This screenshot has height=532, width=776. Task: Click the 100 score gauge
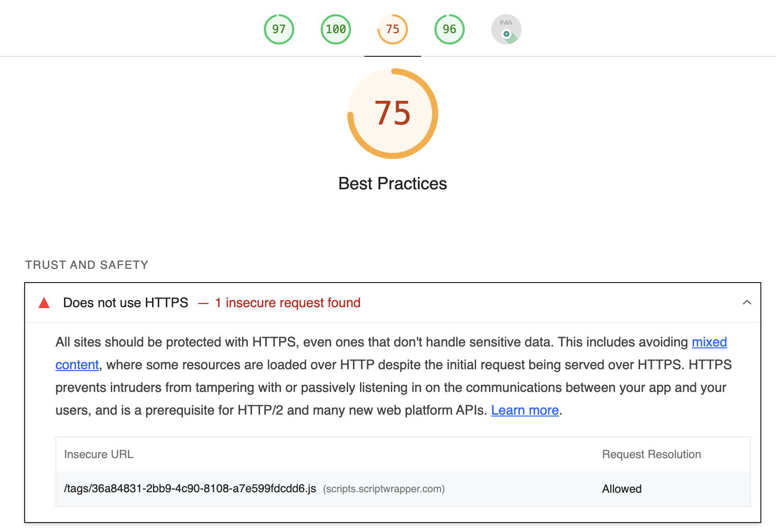pos(335,29)
